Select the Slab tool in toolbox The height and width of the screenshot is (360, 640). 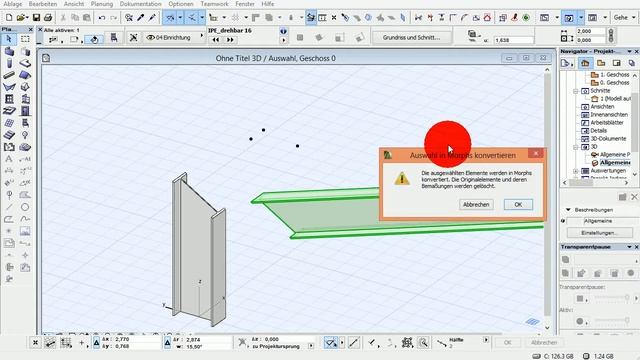tap(25, 63)
